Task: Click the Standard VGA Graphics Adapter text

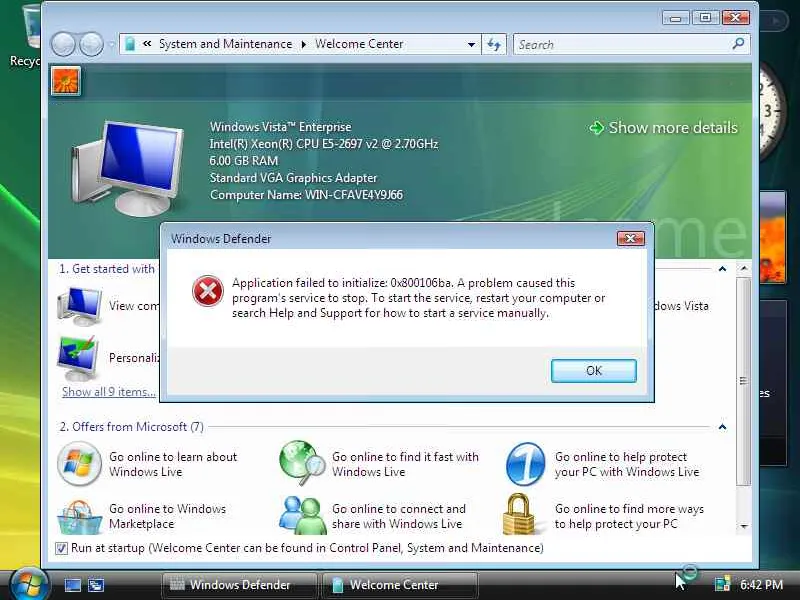Action: [x=293, y=178]
